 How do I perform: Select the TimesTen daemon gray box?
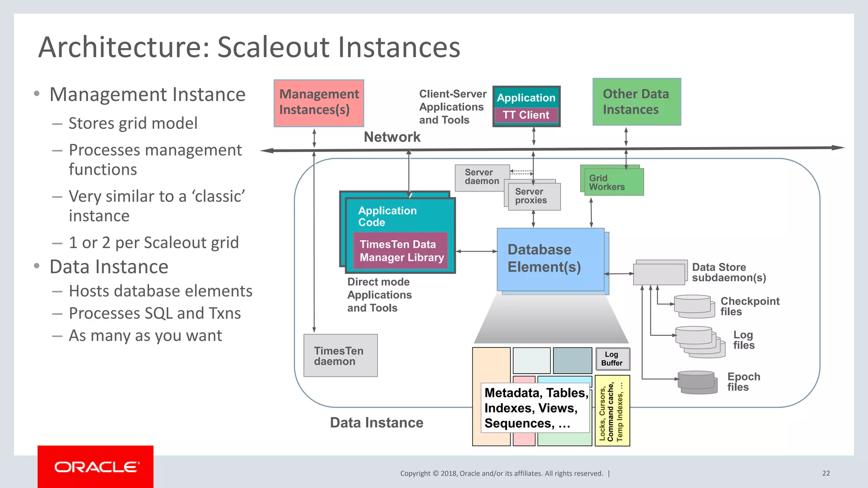(x=340, y=356)
